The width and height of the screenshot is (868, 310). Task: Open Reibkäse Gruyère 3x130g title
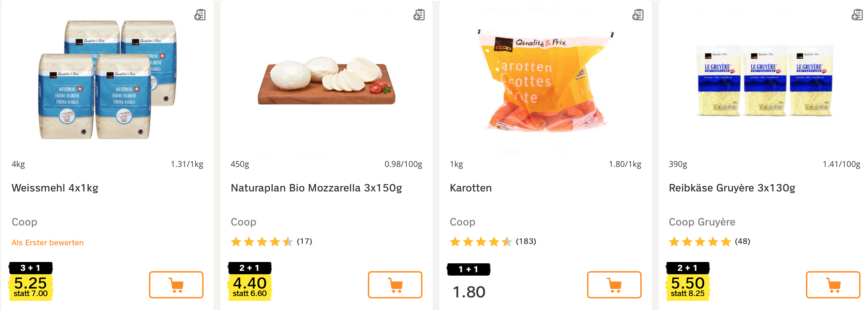click(x=732, y=188)
